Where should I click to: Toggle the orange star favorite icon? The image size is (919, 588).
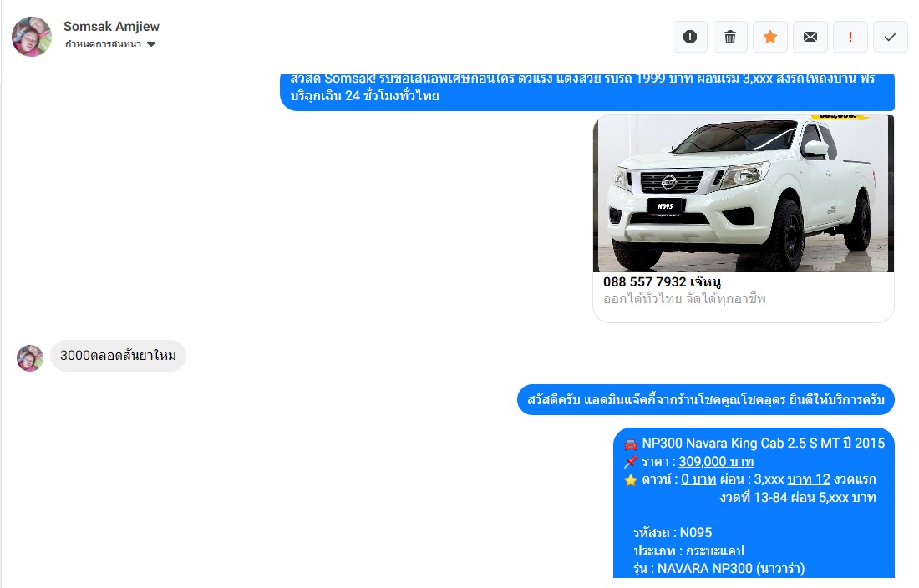click(x=770, y=37)
